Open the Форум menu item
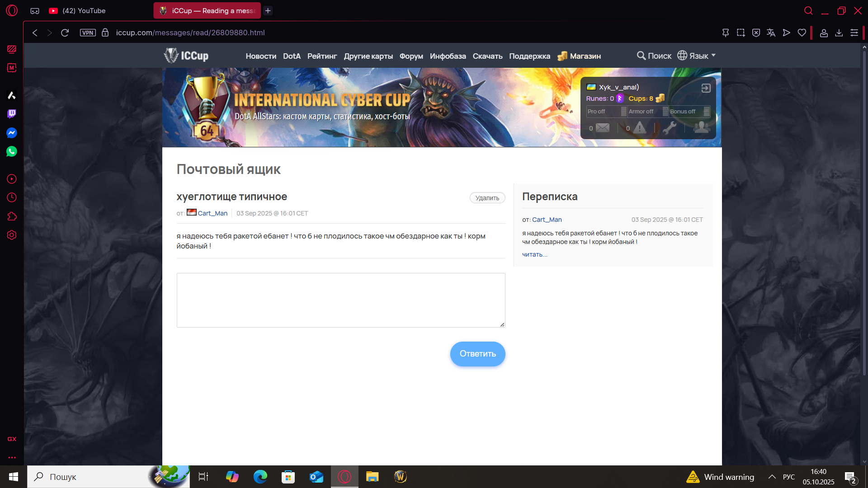Viewport: 868px width, 488px height. click(411, 56)
